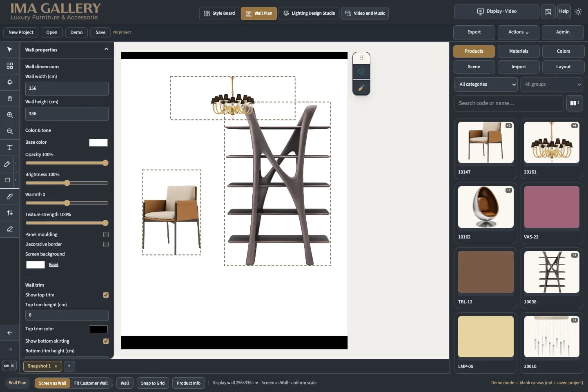Toggle the light theme sun icon

578,12
